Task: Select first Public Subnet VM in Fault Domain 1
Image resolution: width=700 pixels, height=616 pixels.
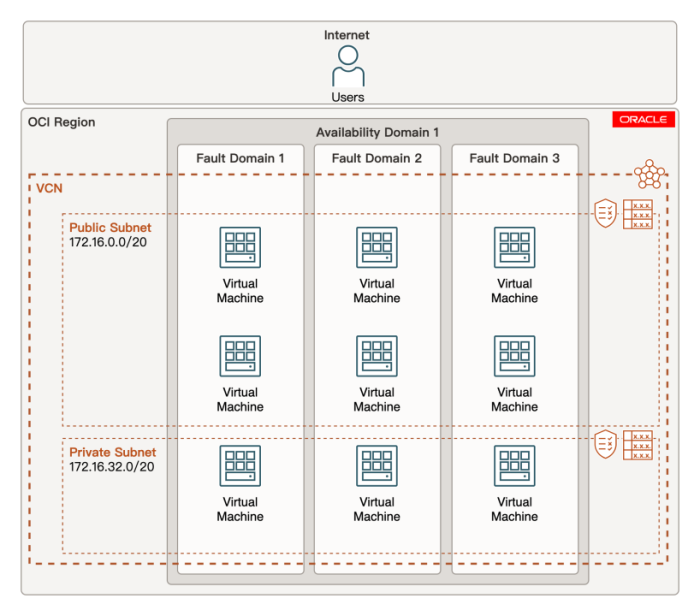Action: click(240, 247)
